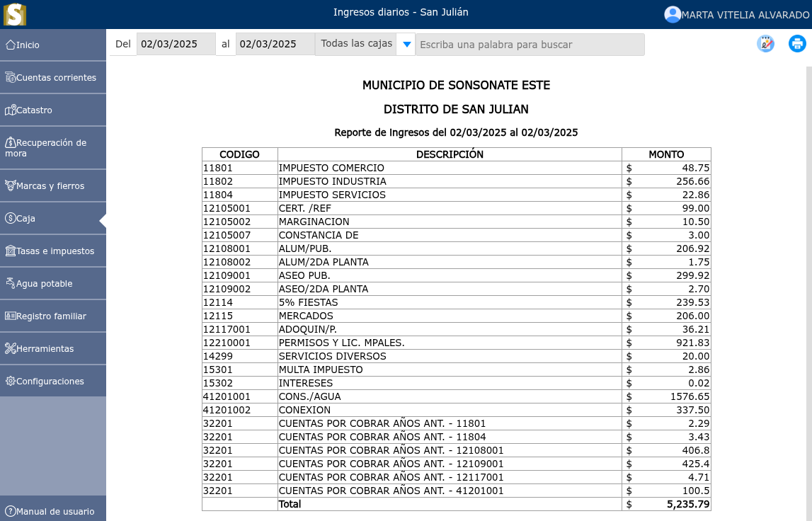812x521 pixels.
Task: Click the Herramientas tools icon
Action: pos(11,348)
